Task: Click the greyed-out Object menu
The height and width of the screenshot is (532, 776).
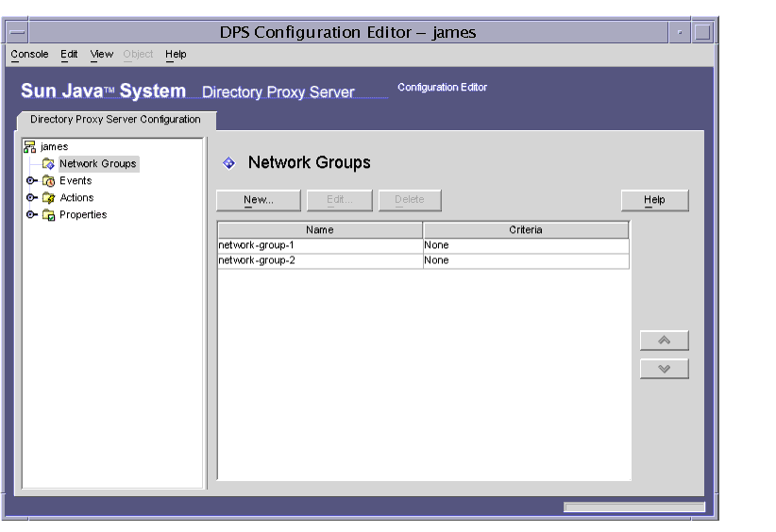Action: (x=138, y=55)
